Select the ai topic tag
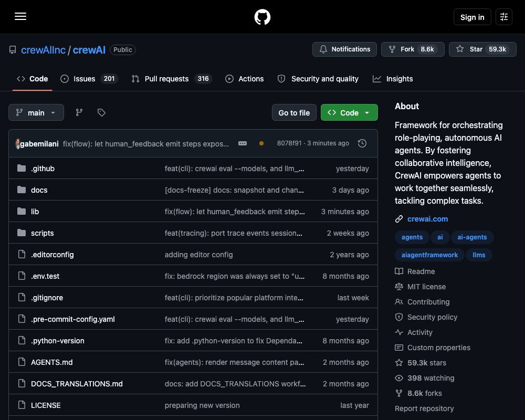Image resolution: width=525 pixels, height=420 pixels. 440,237
